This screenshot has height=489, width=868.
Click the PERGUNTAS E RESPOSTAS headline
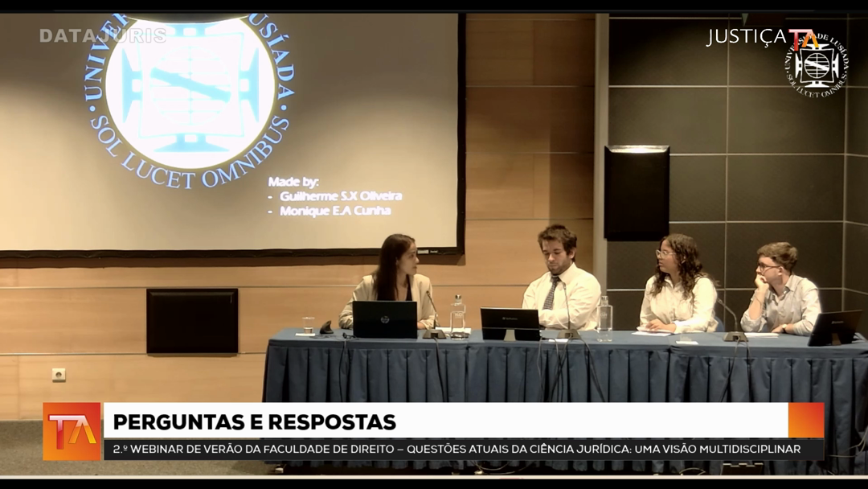pyautogui.click(x=254, y=422)
